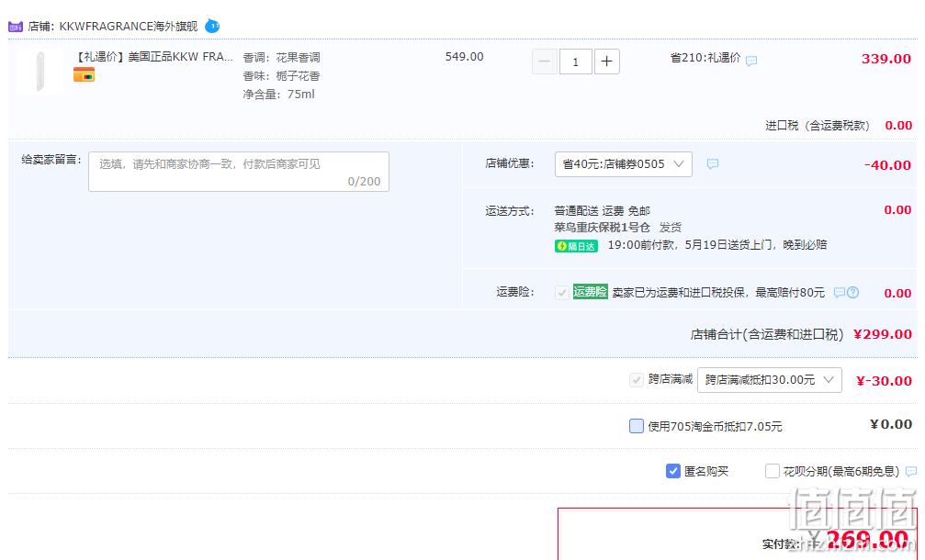The height and width of the screenshot is (560, 925).
Task: Open the KKWFRAGRANCE海外旗舰 store link
Action: click(129, 27)
